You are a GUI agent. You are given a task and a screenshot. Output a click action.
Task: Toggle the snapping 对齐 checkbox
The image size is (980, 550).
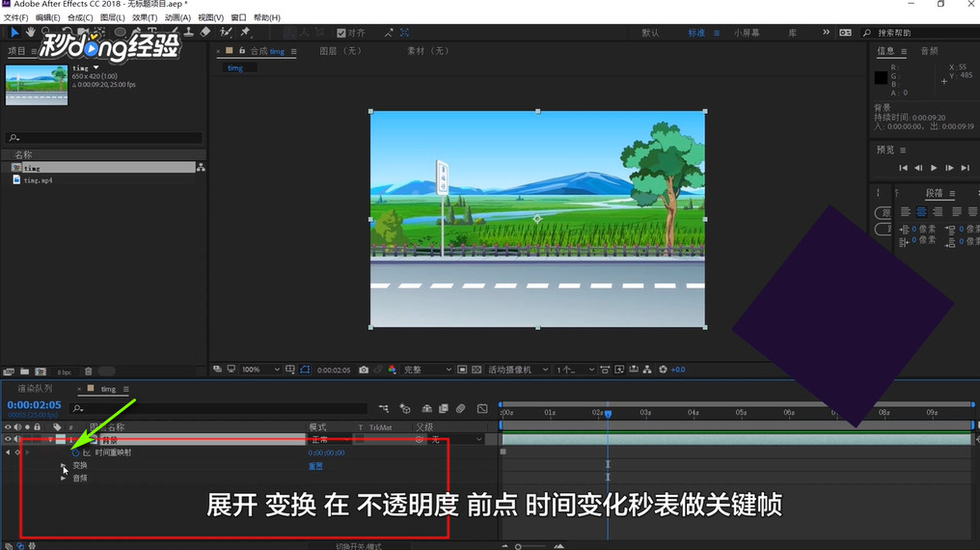pyautogui.click(x=341, y=33)
